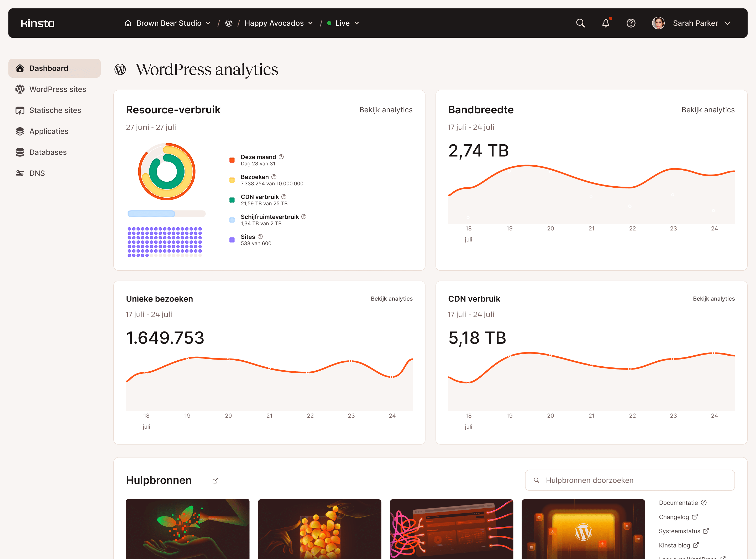Switch to the Dashboard section
The width and height of the screenshot is (756, 559).
click(48, 68)
